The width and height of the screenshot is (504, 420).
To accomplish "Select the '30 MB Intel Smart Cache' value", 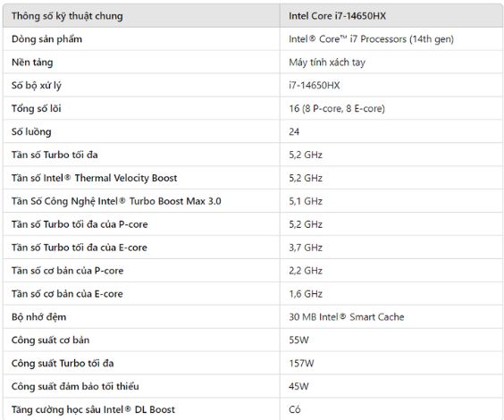I will (x=346, y=317).
